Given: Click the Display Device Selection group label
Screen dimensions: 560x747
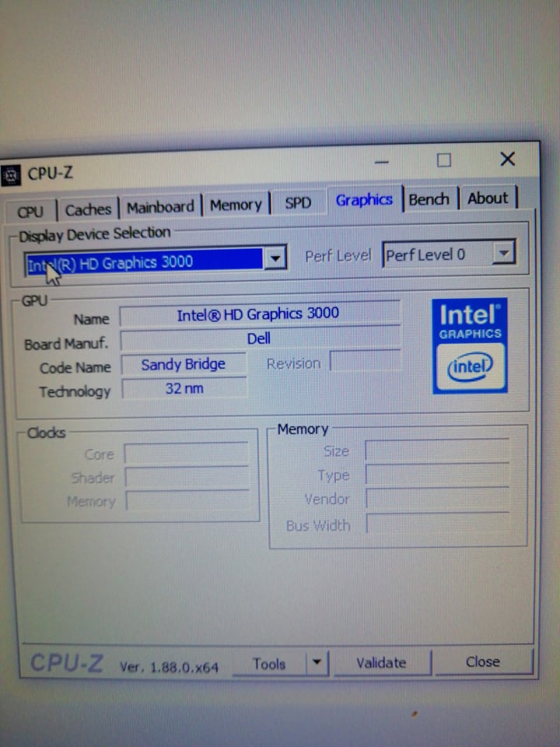Looking at the screenshot, I should (94, 234).
